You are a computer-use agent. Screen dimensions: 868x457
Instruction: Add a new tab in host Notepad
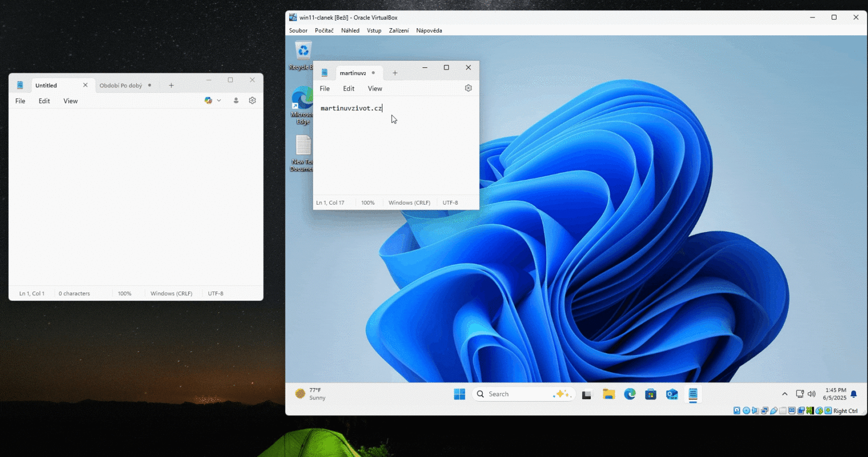click(171, 85)
